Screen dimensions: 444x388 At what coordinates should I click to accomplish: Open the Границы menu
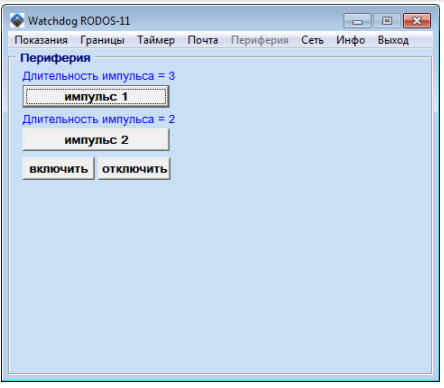coord(102,40)
